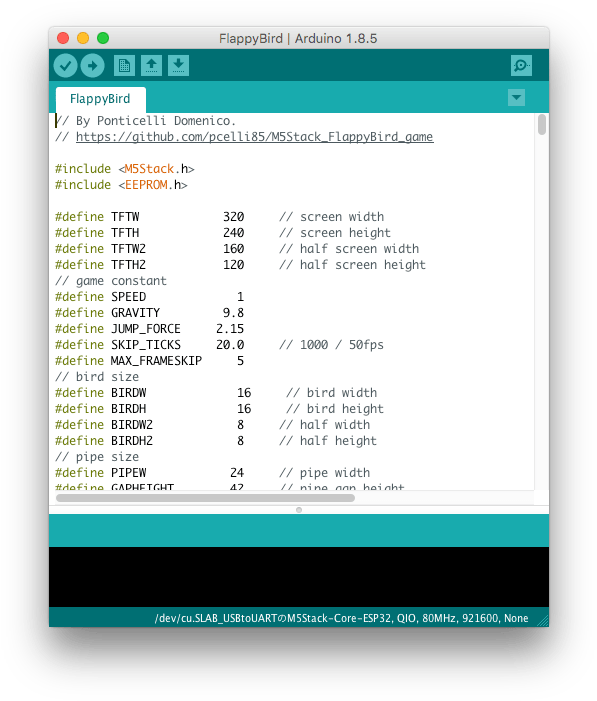Expand the tab options dropdown arrow
597x701 pixels.
point(517,97)
